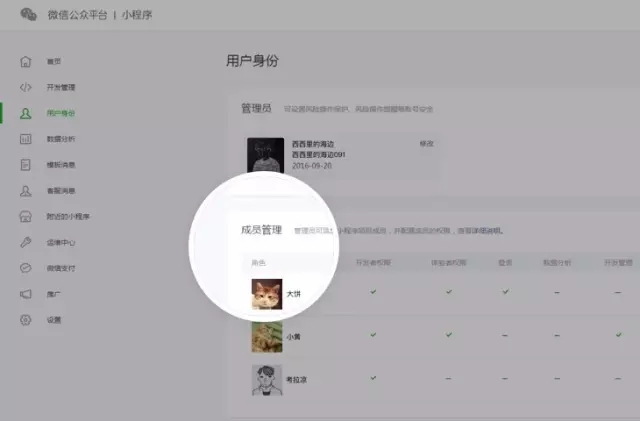Click the 开发管理 code brackets icon

(x=26, y=87)
